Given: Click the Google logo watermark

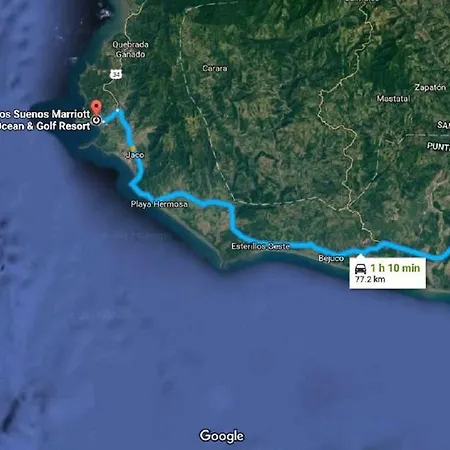Looking at the screenshot, I should (222, 436).
